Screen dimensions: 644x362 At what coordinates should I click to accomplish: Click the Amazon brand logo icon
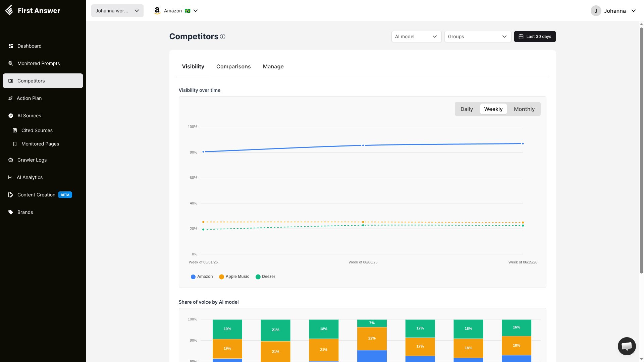click(157, 11)
